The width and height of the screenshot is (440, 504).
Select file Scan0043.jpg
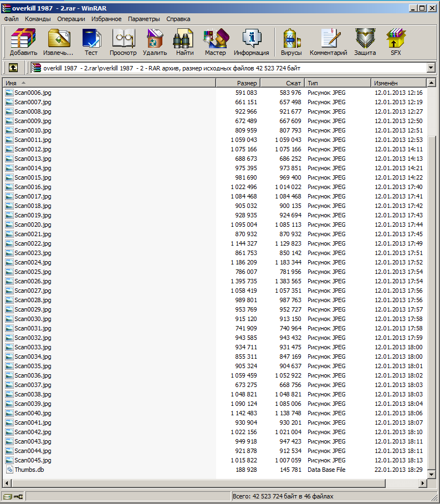coord(33,441)
